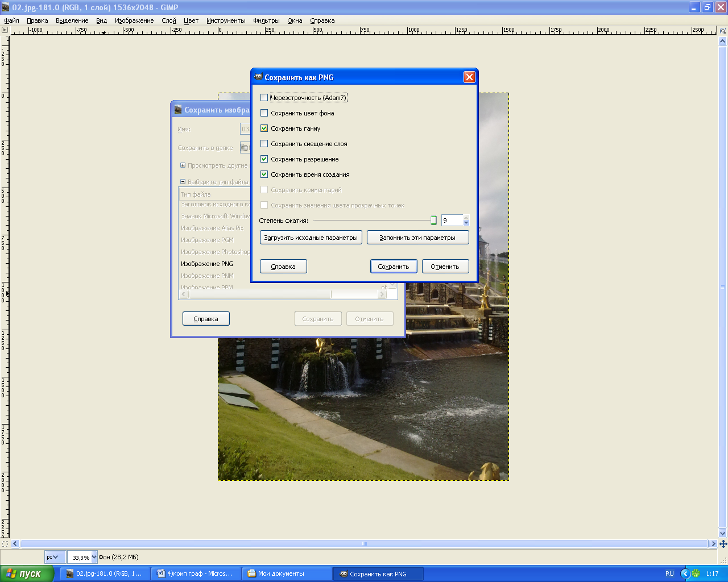This screenshot has width=728, height=582.
Task: Open the 'Цвет' menu
Action: click(191, 20)
